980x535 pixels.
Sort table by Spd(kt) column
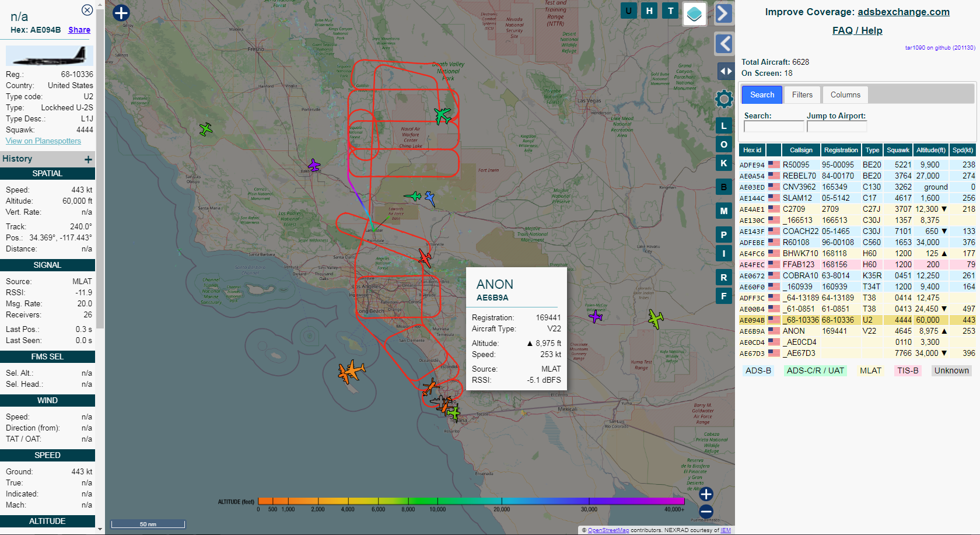pos(963,150)
